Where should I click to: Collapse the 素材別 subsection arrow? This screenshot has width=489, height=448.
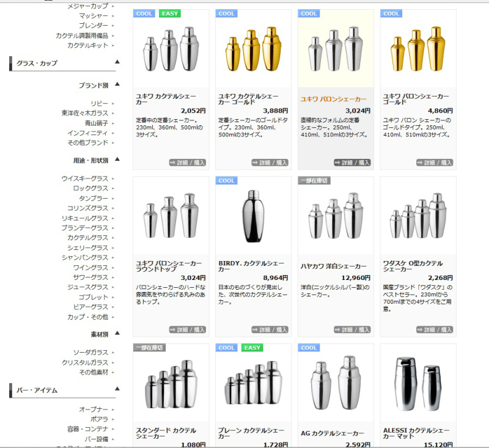(x=117, y=333)
